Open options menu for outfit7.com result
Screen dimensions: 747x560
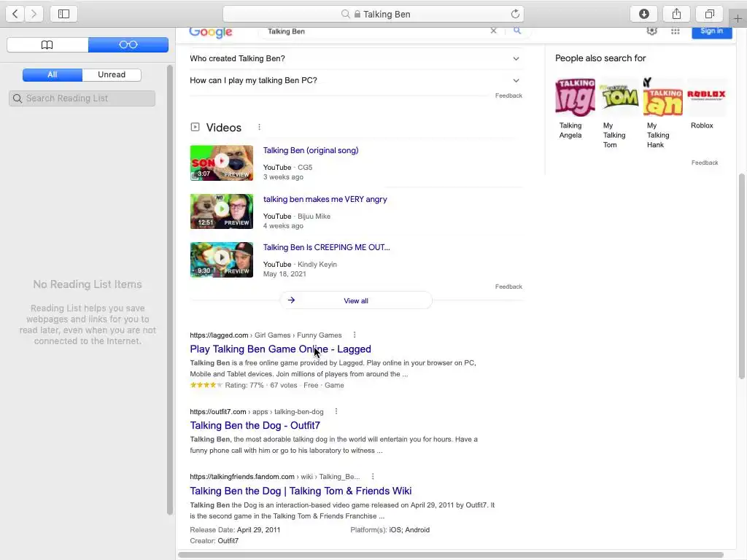[x=336, y=411]
